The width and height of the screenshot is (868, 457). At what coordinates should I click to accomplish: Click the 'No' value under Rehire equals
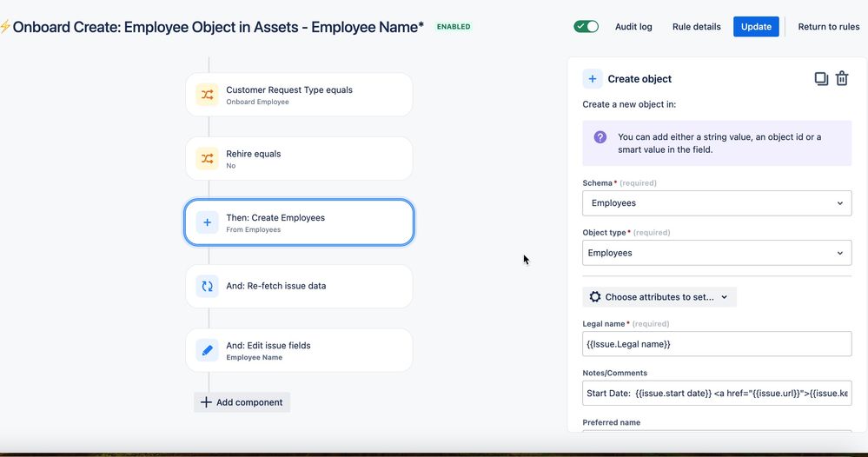click(231, 166)
